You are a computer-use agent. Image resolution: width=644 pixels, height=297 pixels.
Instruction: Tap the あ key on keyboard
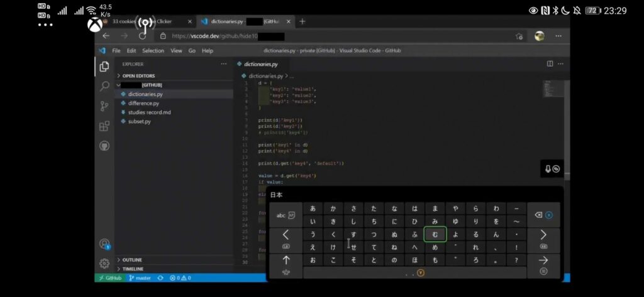click(313, 209)
